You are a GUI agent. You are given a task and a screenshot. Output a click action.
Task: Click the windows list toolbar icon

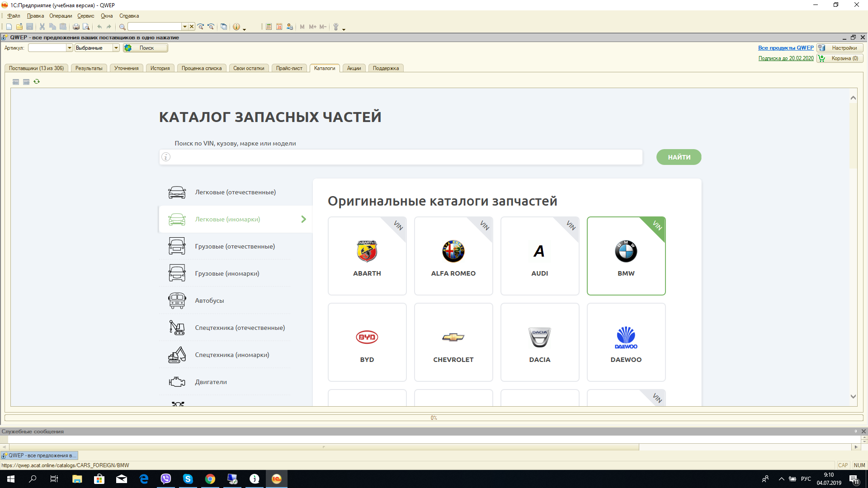point(224,27)
